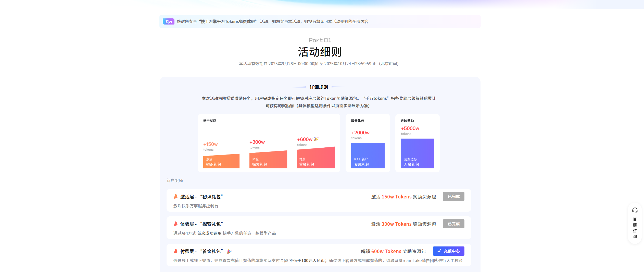Select the orange 激活 初识礼包 block
Viewport: 644px width, 272px height.
[x=221, y=162]
